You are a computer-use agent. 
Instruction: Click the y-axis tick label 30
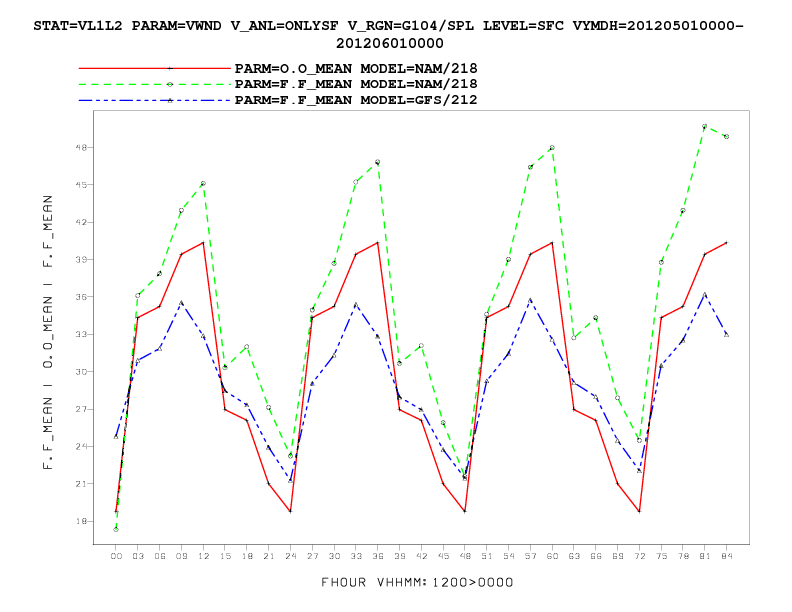[81, 372]
